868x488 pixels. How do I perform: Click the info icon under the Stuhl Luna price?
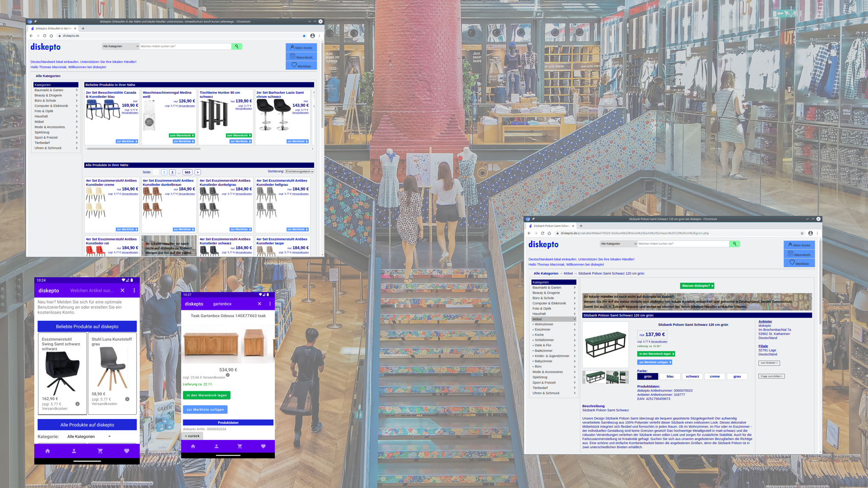pos(127,399)
